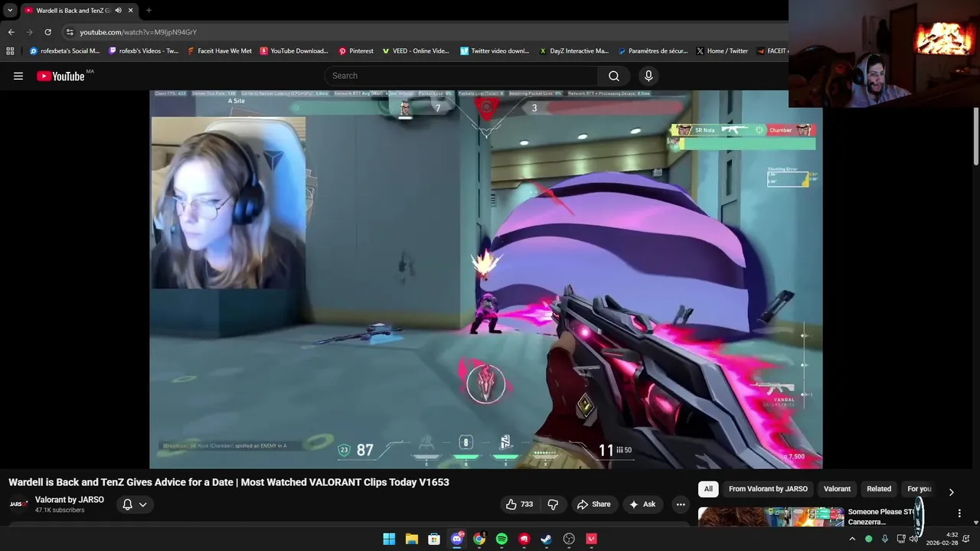
Task: Show hidden system tray icons
Action: [x=852, y=539]
